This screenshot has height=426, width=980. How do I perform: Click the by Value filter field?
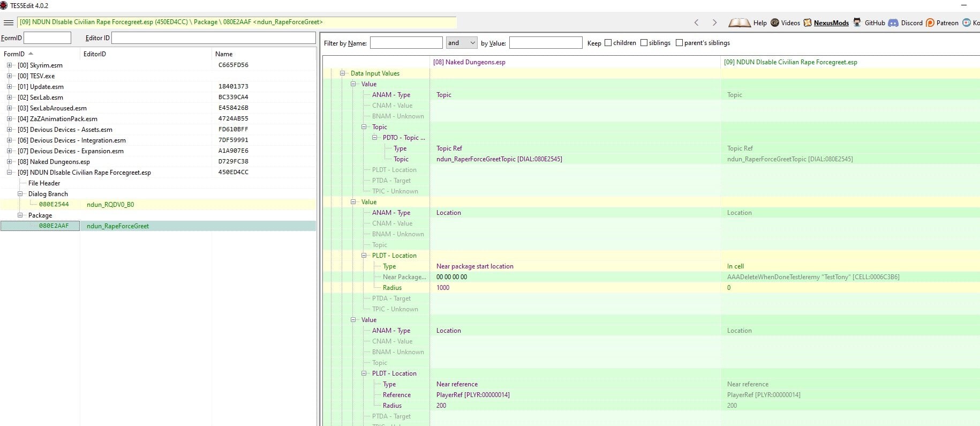click(546, 43)
